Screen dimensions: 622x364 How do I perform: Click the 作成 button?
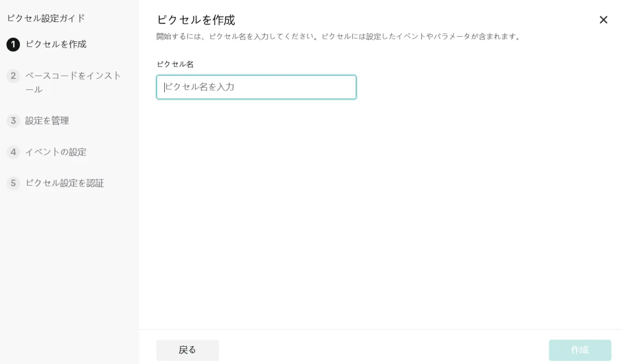580,350
